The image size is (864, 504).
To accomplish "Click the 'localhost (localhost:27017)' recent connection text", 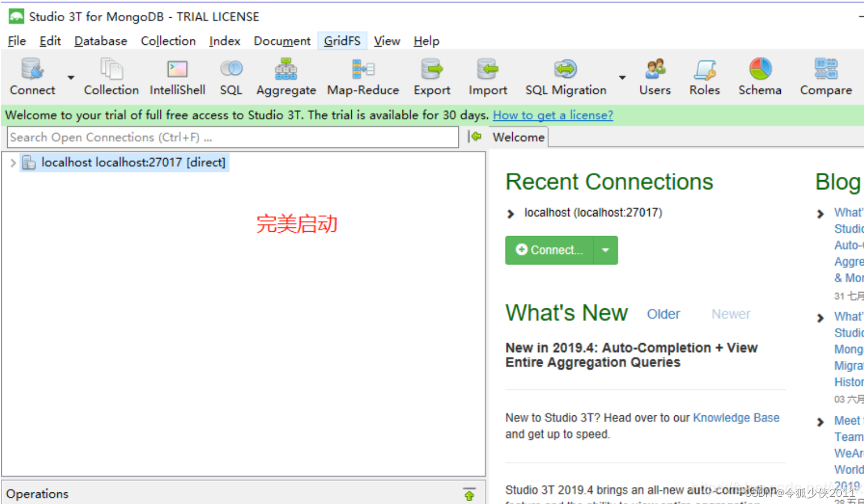I will point(593,213).
